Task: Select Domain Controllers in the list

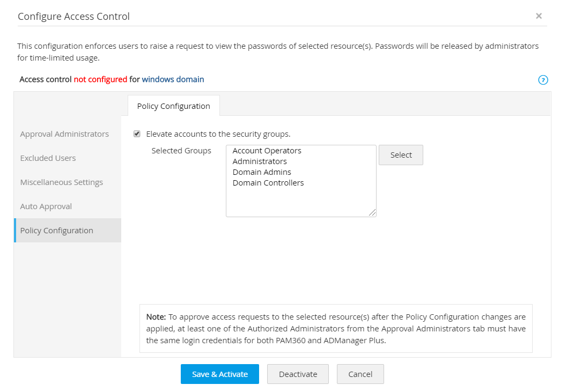Action: click(x=268, y=183)
